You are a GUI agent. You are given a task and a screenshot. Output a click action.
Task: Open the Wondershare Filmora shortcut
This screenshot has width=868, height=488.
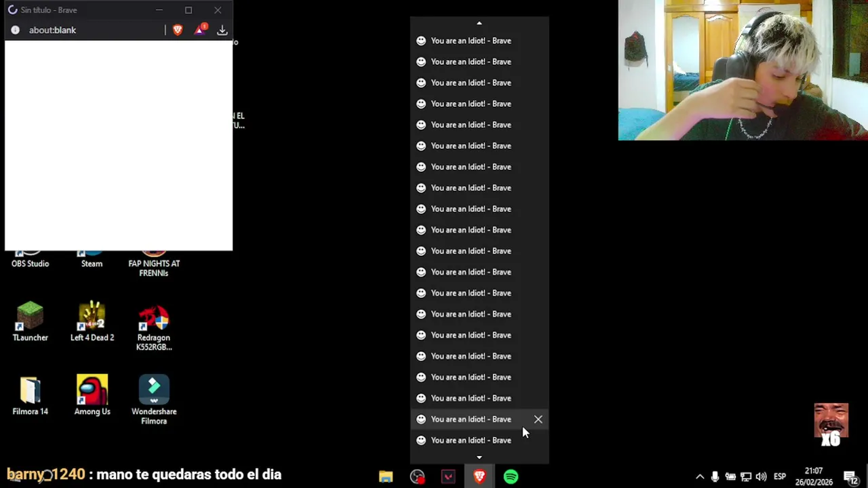(154, 401)
